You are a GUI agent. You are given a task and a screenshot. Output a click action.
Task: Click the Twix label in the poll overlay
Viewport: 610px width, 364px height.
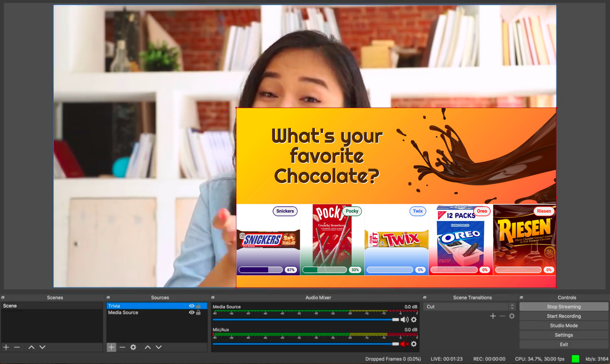418,211
